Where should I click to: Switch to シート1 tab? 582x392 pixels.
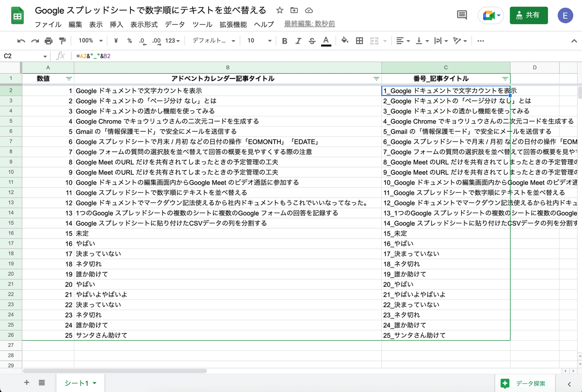[81, 383]
